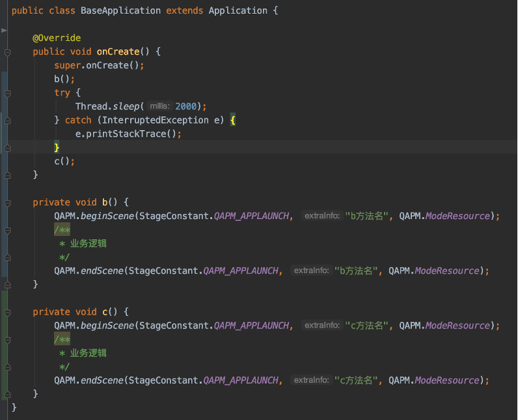Click string "c方法名" on the endScene line
The image size is (518, 420).
point(356,380)
